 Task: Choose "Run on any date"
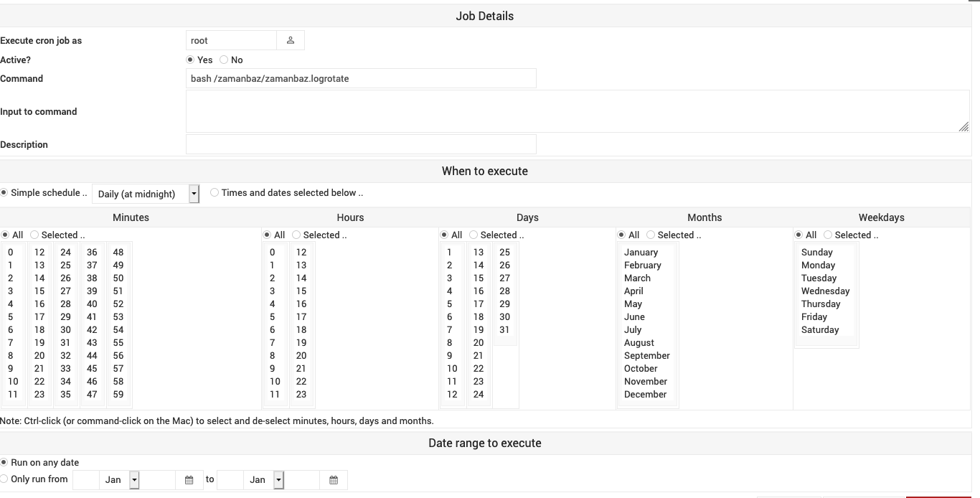coord(4,462)
